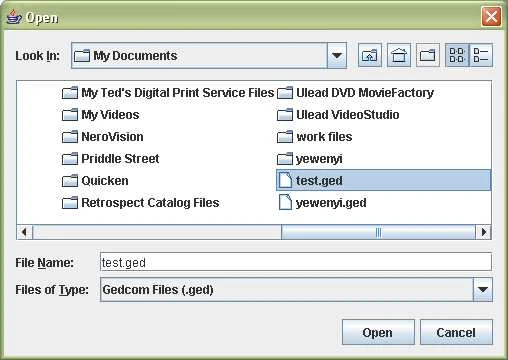Click the horizontal scrollbar thumb
Image resolution: width=508 pixels, height=360 pixels.
click(x=378, y=232)
